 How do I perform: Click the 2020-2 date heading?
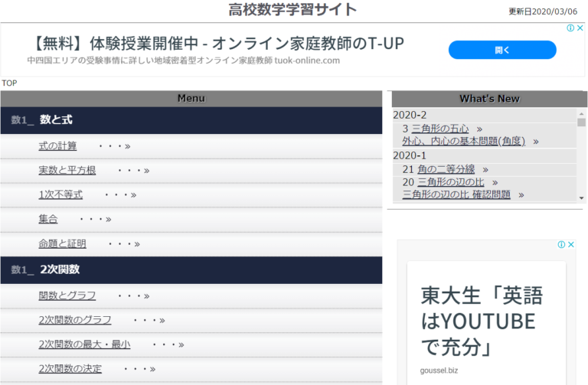point(410,115)
